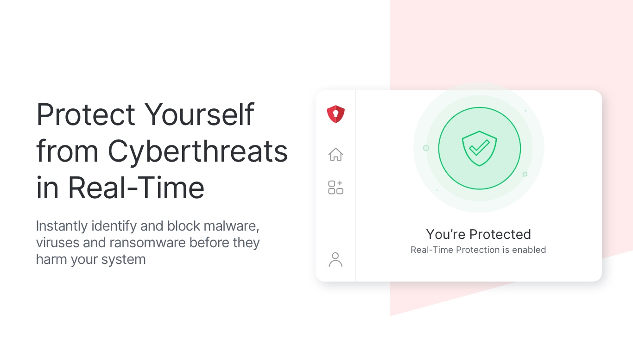Viewport: 633px width, 364px height.
Task: Click the pink background panel behind the app
Action: point(510,46)
